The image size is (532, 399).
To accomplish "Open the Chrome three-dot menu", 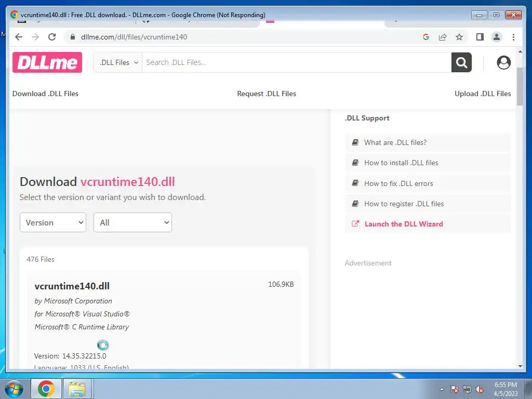I will pyautogui.click(x=513, y=37).
